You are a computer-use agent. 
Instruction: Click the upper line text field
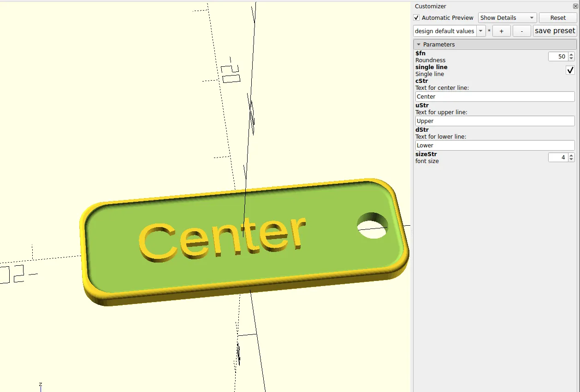tap(495, 121)
